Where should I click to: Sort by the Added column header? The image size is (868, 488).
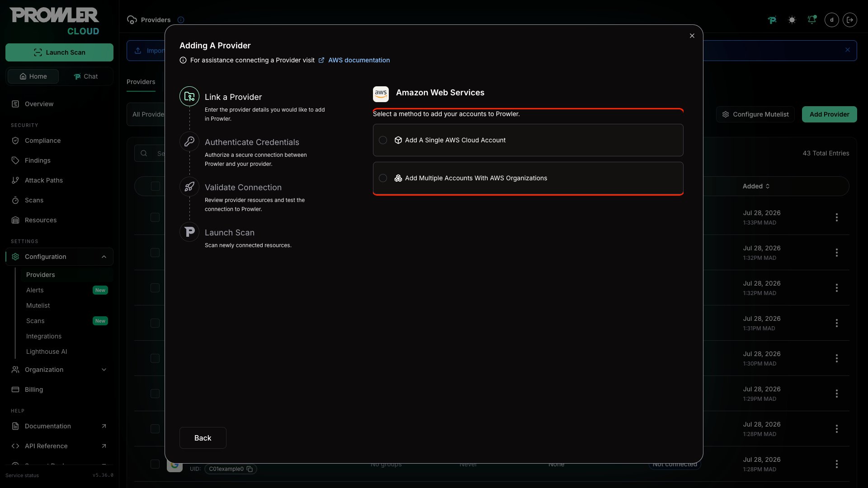pyautogui.click(x=756, y=186)
